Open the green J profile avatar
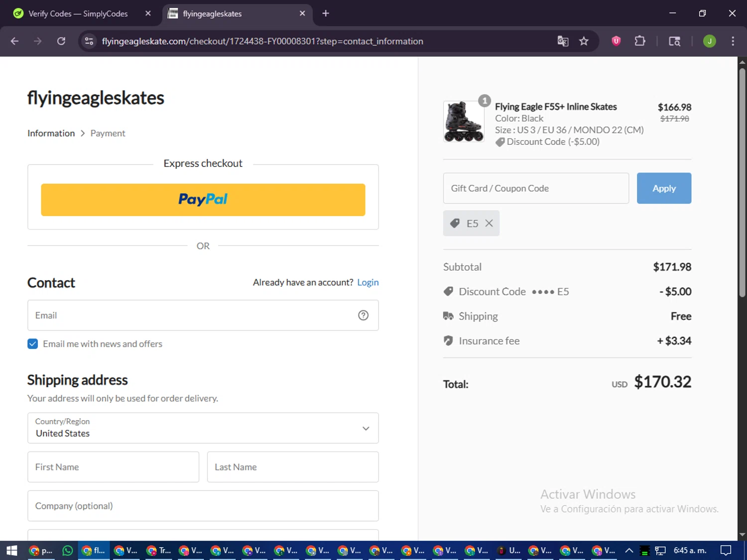This screenshot has width=747, height=560. coord(710,41)
